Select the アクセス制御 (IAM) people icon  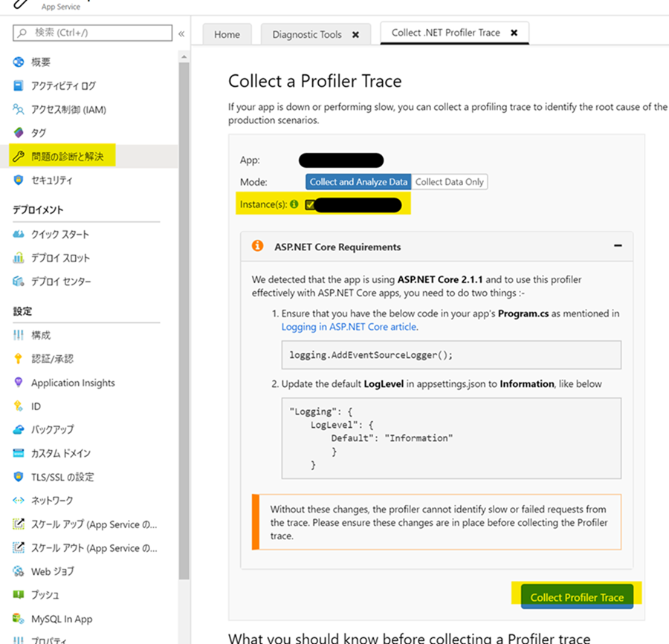tap(19, 110)
